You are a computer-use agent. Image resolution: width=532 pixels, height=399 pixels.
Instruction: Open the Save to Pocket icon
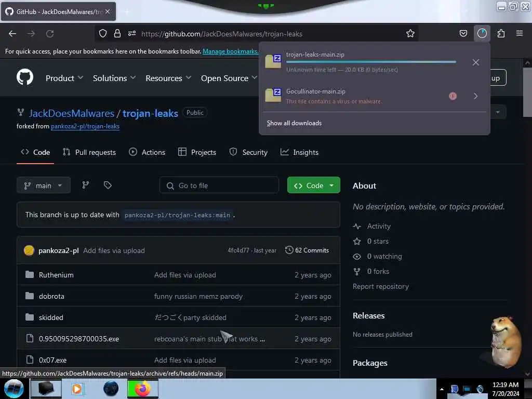coord(463,33)
